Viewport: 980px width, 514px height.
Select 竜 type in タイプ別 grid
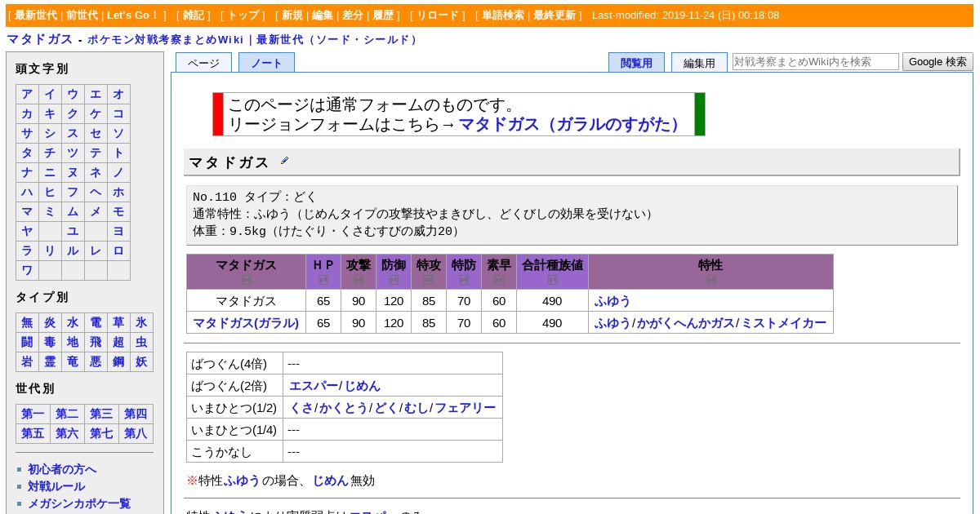(73, 362)
